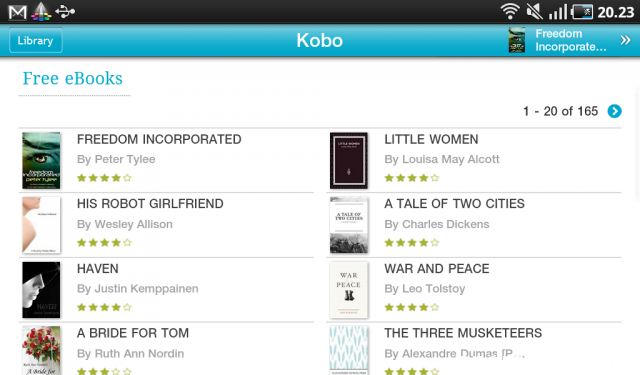Select A Tale of Two Cities cover
Image resolution: width=640 pixels, height=375 pixels.
coord(349,225)
